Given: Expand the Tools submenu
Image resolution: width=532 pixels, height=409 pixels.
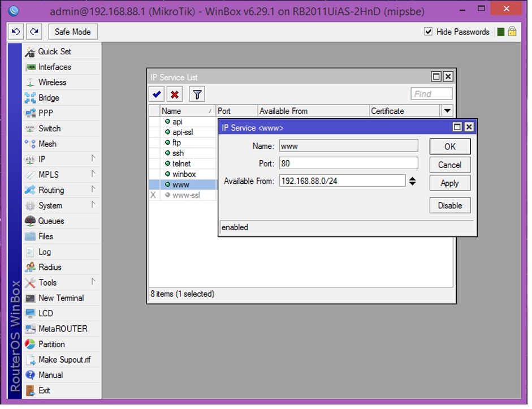Looking at the screenshot, I should click(x=62, y=282).
